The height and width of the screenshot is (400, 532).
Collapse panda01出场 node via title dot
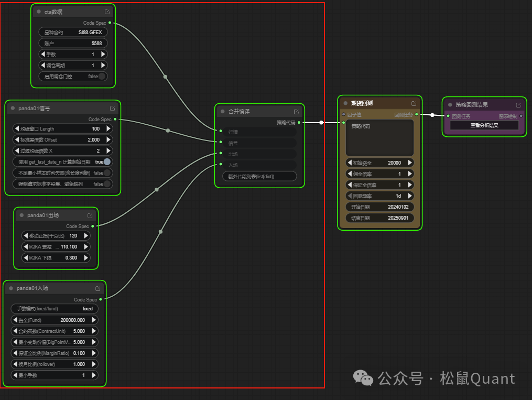[x=21, y=215]
